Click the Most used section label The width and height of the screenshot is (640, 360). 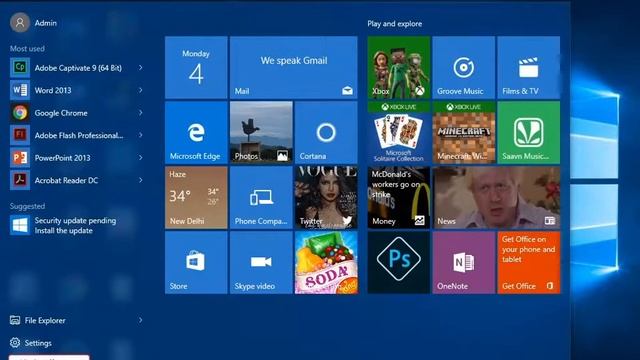[x=27, y=49]
